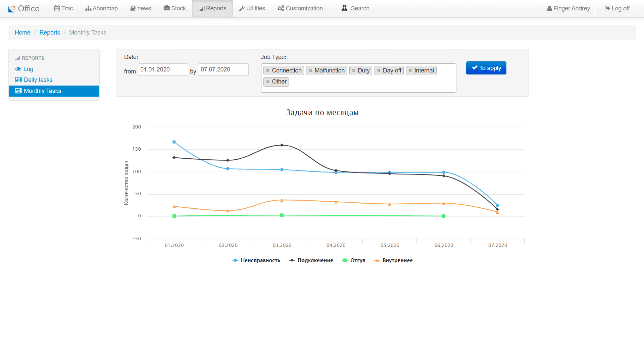This screenshot has height=362, width=644.
Task: Toggle the Внутреннее legend series
Action: [393, 260]
